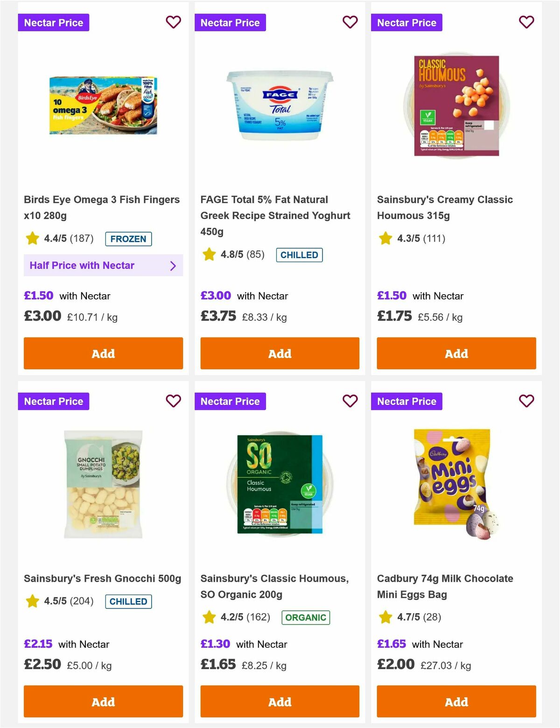Viewport: 560px width, 728px height.
Task: Click star icon beside Gnocchi rating
Action: (x=32, y=601)
